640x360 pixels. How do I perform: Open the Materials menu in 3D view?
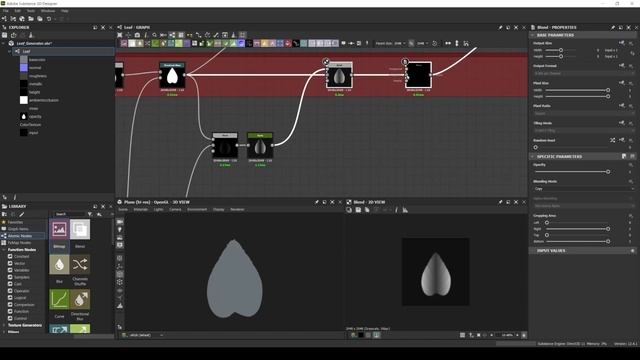coord(140,209)
